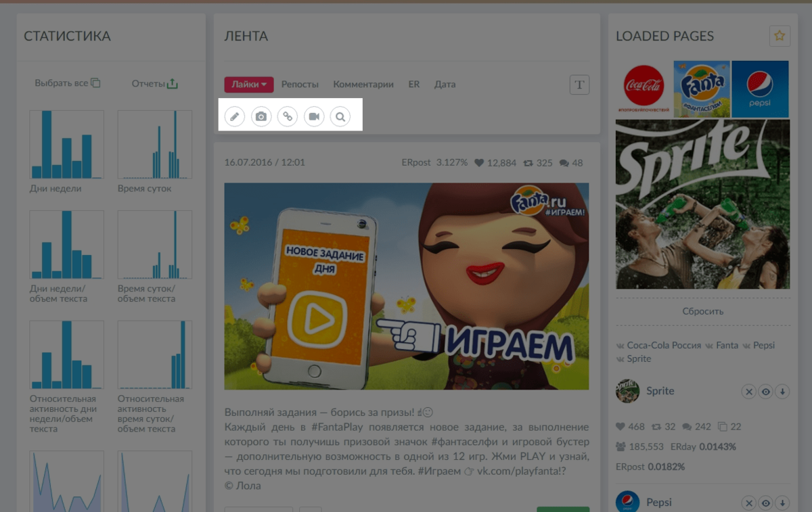Screen dimensions: 812x512
Task: Open the Fanta Играем post image
Action: [x=407, y=286]
